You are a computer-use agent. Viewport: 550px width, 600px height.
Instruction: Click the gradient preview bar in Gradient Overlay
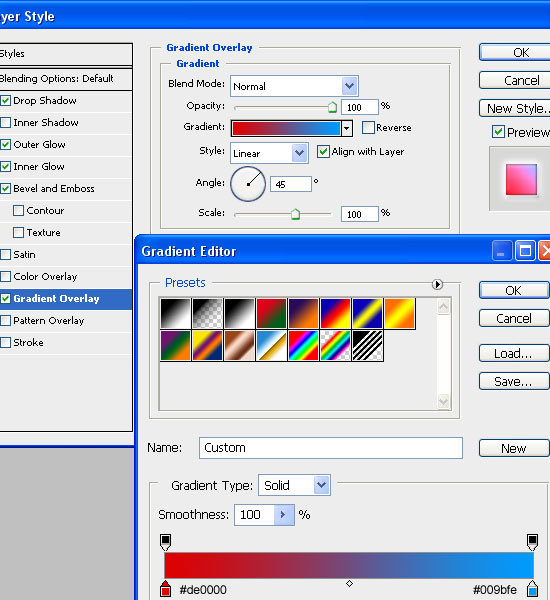pyautogui.click(x=286, y=128)
